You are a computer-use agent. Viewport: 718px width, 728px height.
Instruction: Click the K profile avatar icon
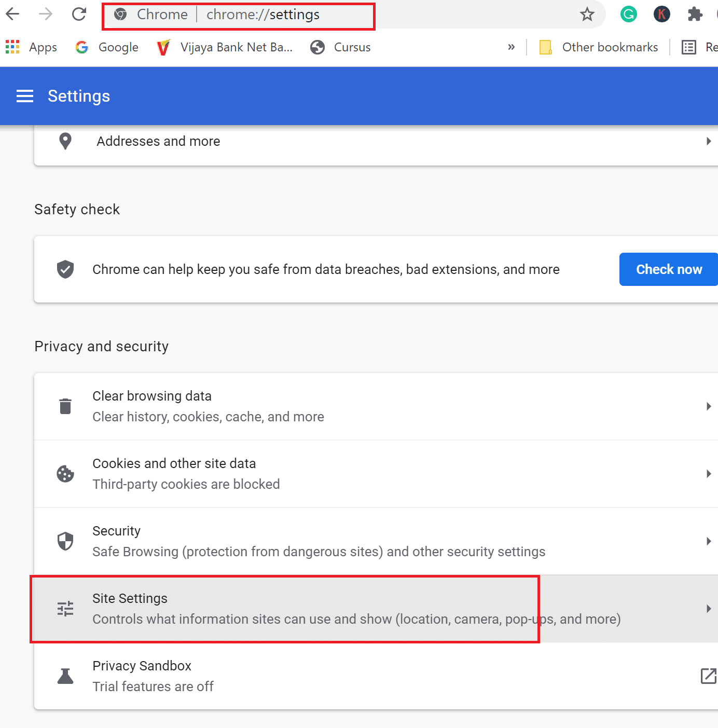(661, 14)
